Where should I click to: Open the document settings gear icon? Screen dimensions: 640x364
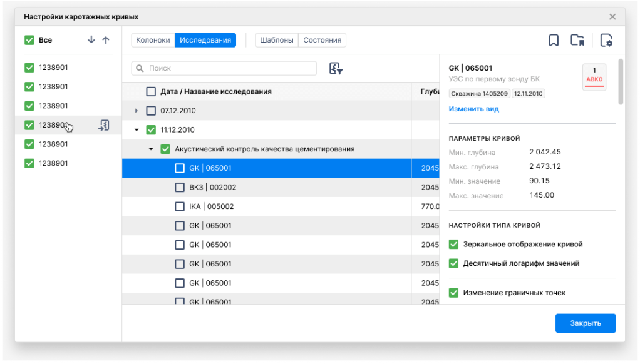click(606, 41)
